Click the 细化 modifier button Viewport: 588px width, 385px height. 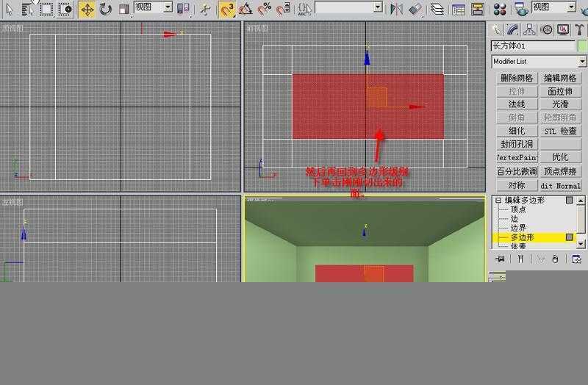517,131
